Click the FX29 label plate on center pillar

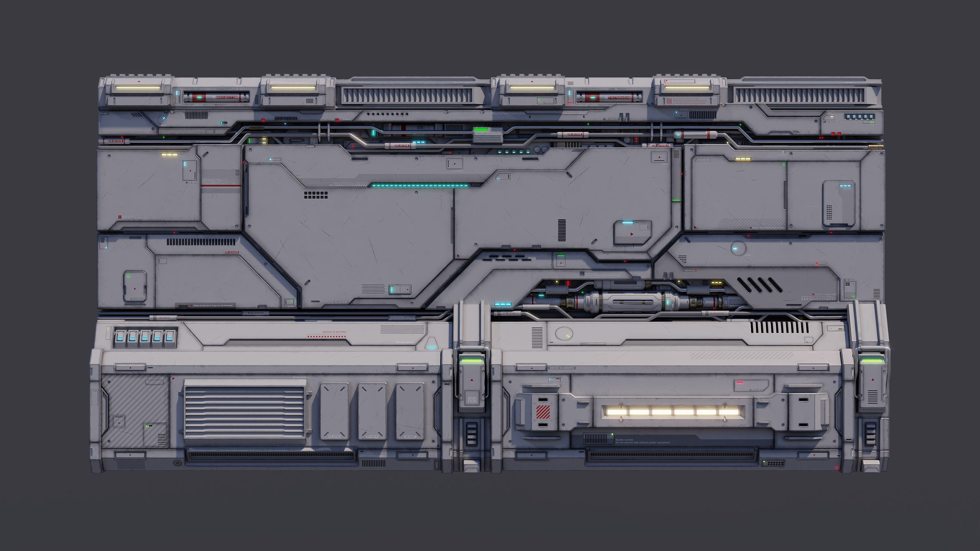tap(472, 398)
